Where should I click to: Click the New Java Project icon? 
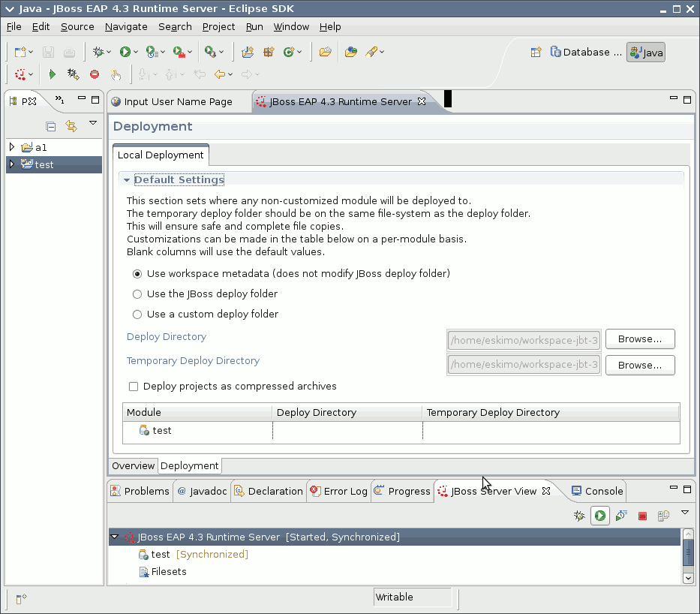[x=248, y=53]
